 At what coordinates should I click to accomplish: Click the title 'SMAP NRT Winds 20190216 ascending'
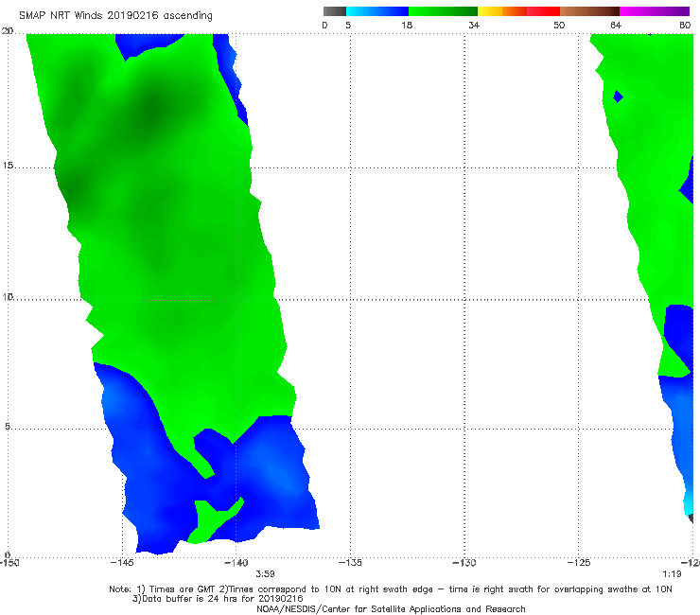[x=115, y=16]
